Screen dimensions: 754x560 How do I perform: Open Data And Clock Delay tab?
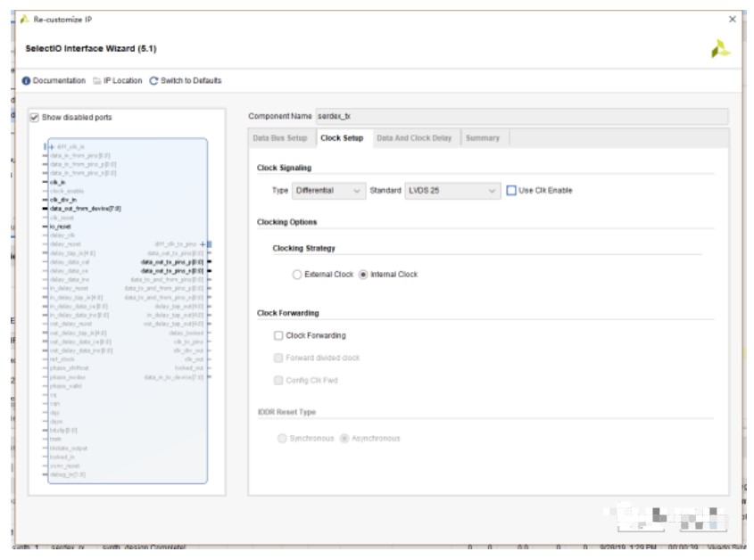[x=414, y=138]
